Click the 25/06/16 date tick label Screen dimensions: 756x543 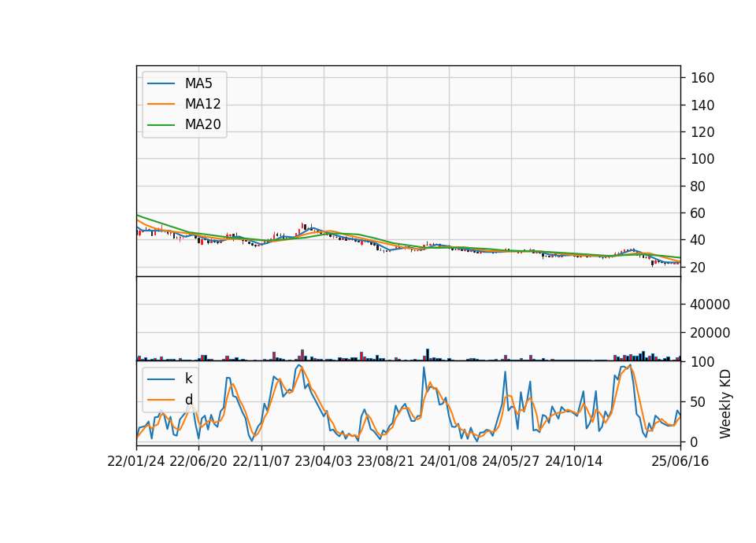tap(680, 461)
